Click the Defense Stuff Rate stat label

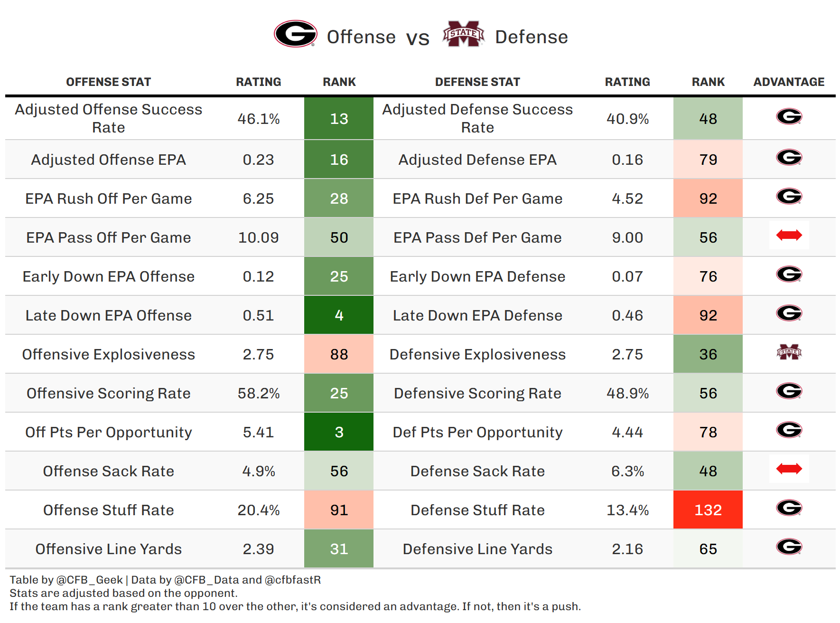tap(477, 510)
